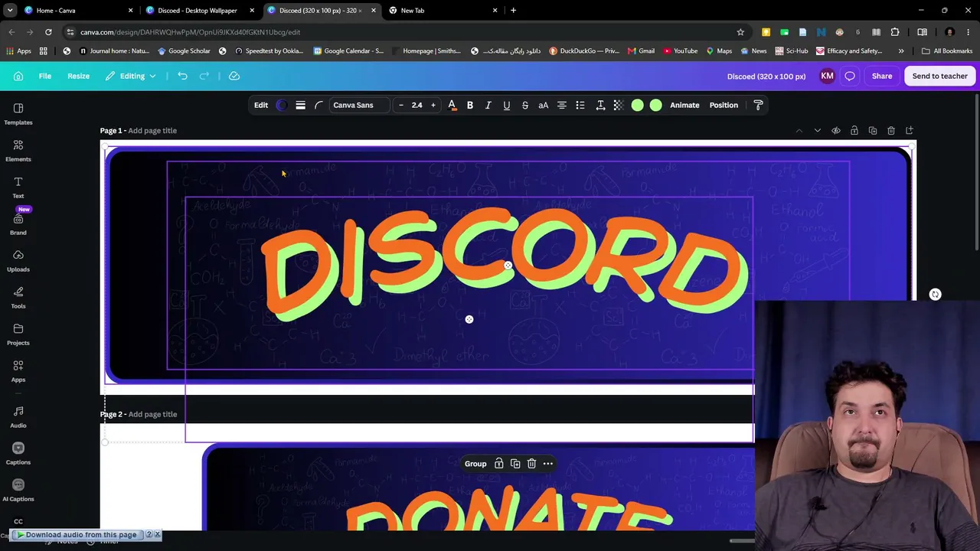Open the text color picker

point(452,105)
